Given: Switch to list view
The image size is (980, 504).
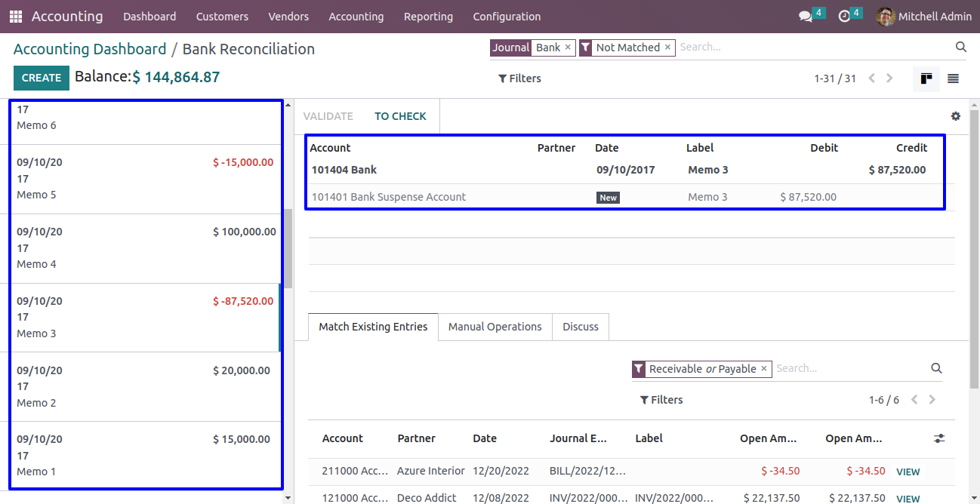Looking at the screenshot, I should 953,78.
